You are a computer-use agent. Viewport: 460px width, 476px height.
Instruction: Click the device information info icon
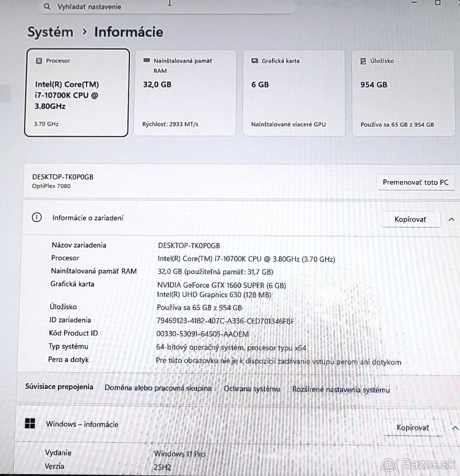36,217
